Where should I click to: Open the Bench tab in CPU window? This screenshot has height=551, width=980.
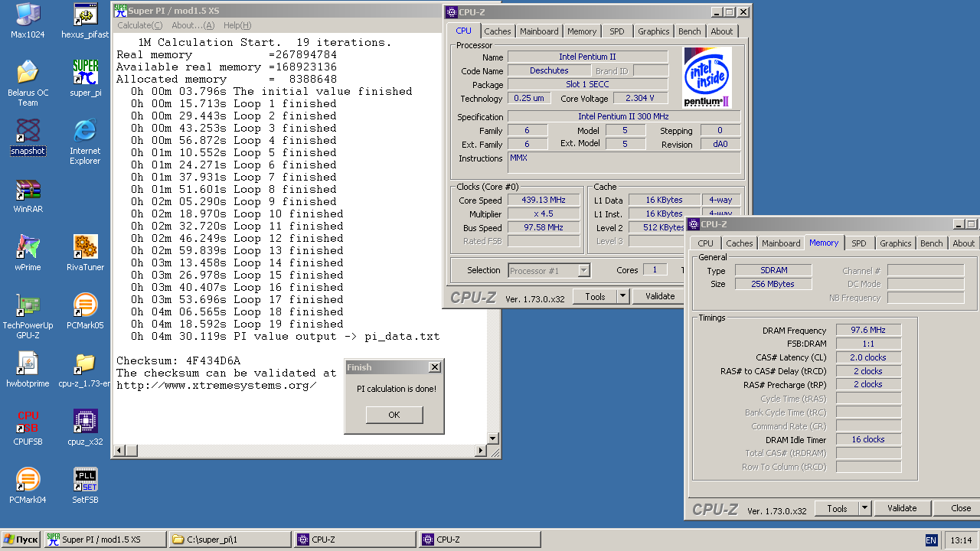coord(690,31)
